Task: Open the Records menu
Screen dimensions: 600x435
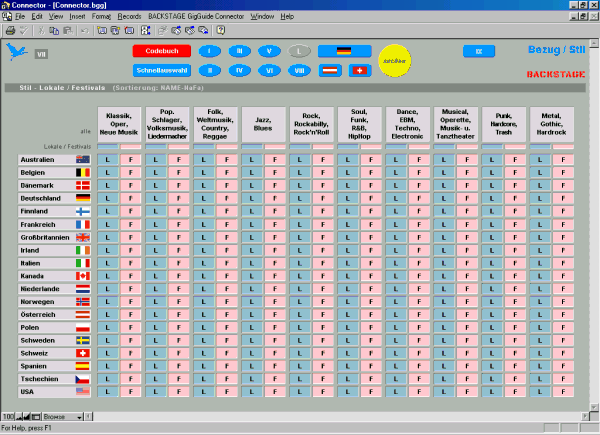Action: [x=129, y=17]
